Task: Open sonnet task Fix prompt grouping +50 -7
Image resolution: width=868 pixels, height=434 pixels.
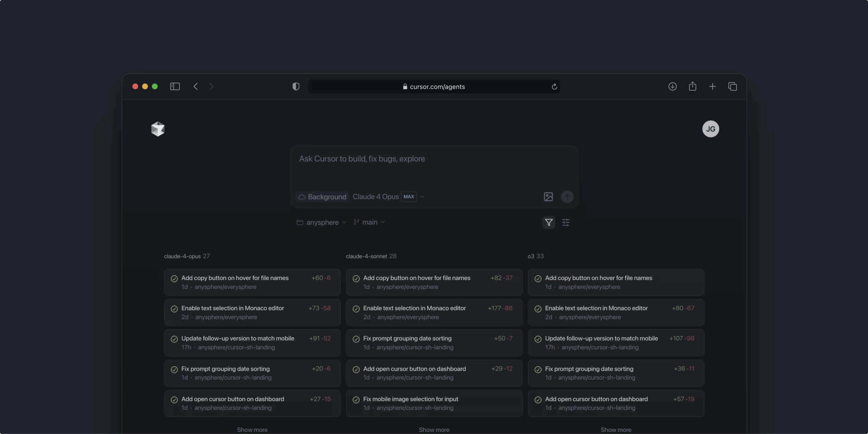Action: point(434,342)
